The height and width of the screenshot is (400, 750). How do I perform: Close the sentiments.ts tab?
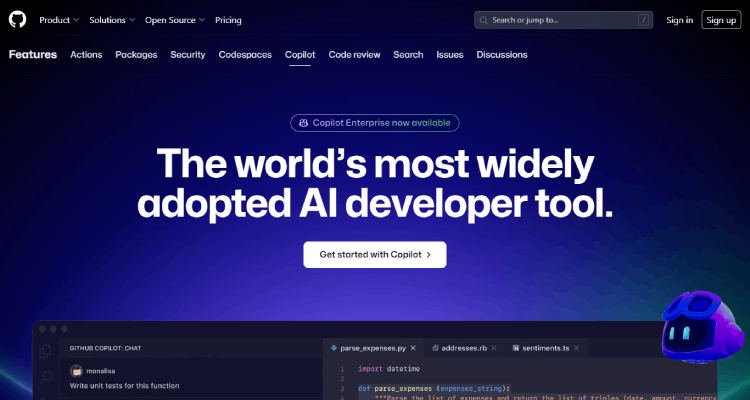(576, 348)
